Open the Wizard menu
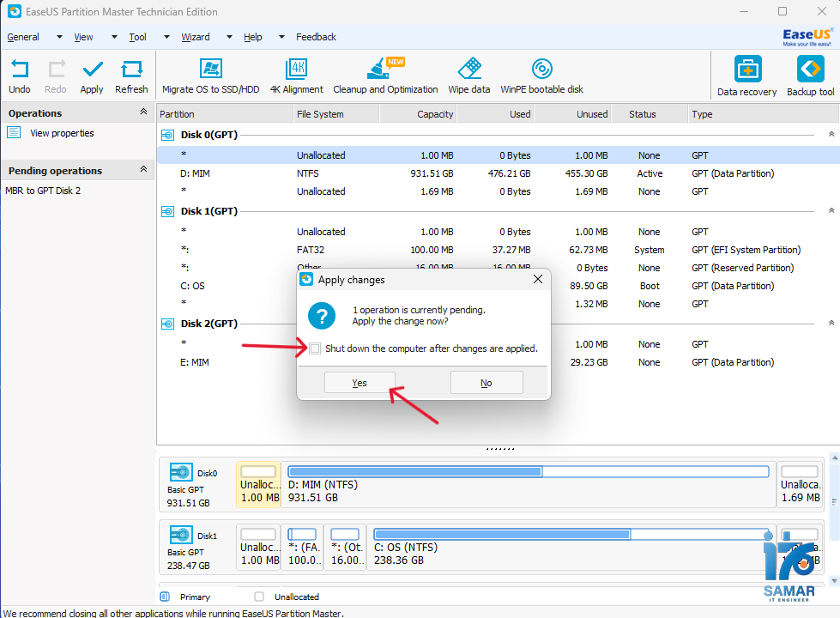 [195, 37]
